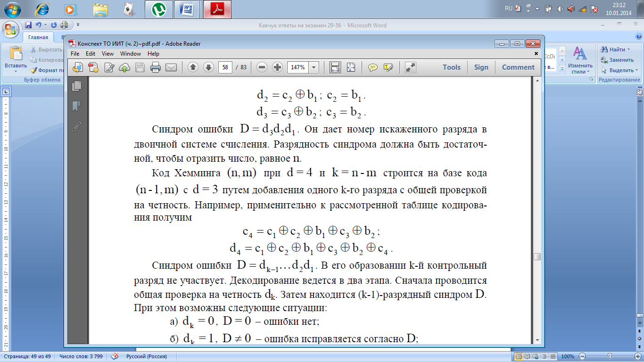Click the Вставить paste button
The height and width of the screenshot is (362, 644).
point(16,60)
